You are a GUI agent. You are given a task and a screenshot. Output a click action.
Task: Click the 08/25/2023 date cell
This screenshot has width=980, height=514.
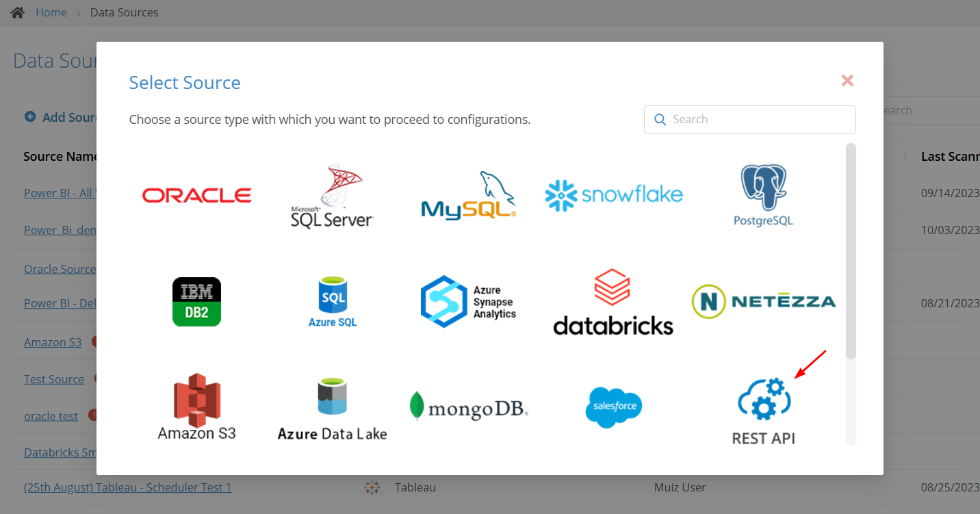click(950, 487)
